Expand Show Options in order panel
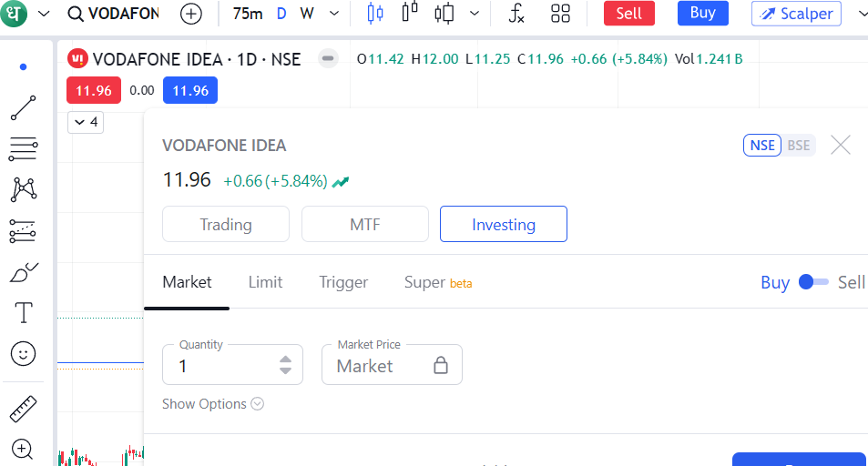The height and width of the screenshot is (466, 868). coord(213,404)
